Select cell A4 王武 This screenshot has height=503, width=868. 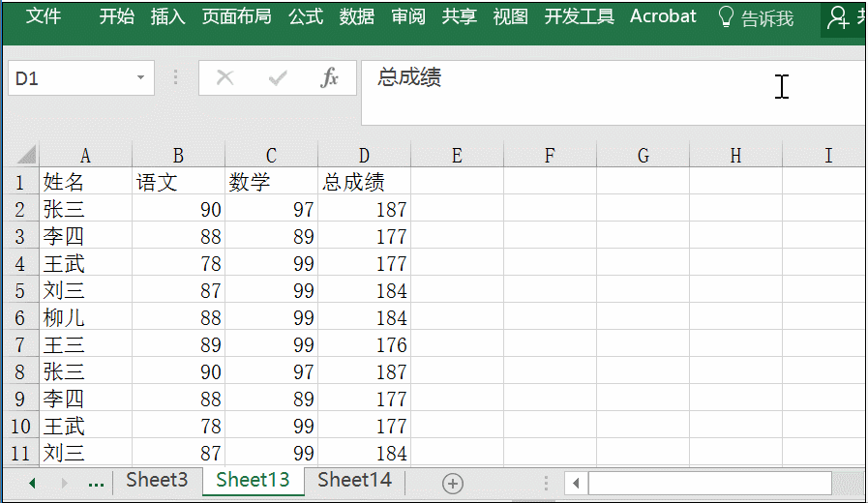(85, 263)
